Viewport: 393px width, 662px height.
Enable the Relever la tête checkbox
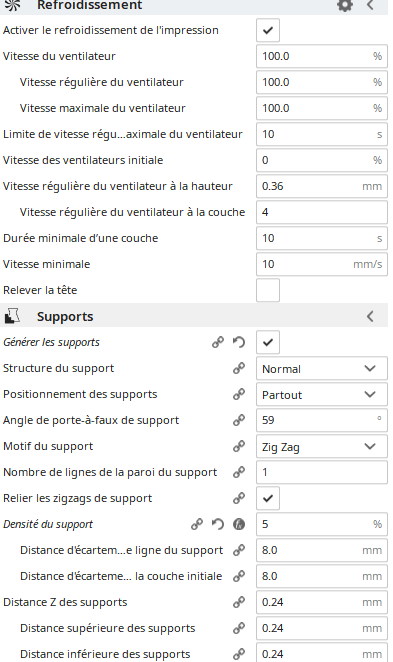pyautogui.click(x=268, y=290)
